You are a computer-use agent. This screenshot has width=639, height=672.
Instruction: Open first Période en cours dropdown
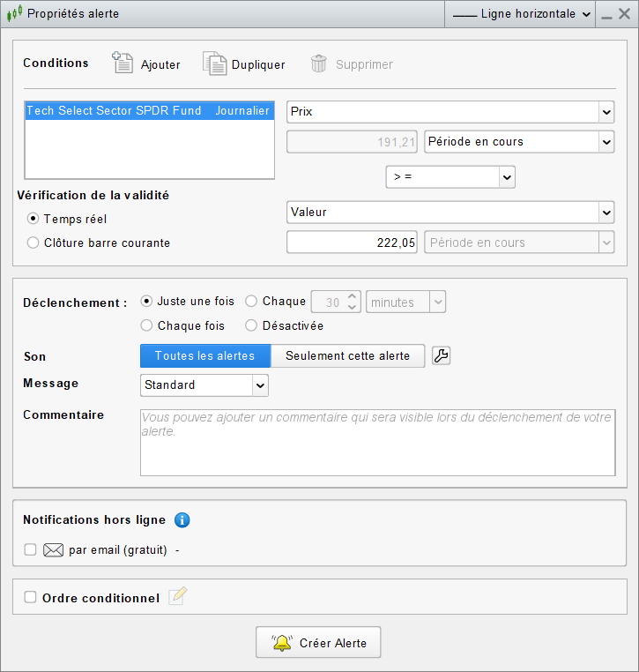tap(519, 142)
